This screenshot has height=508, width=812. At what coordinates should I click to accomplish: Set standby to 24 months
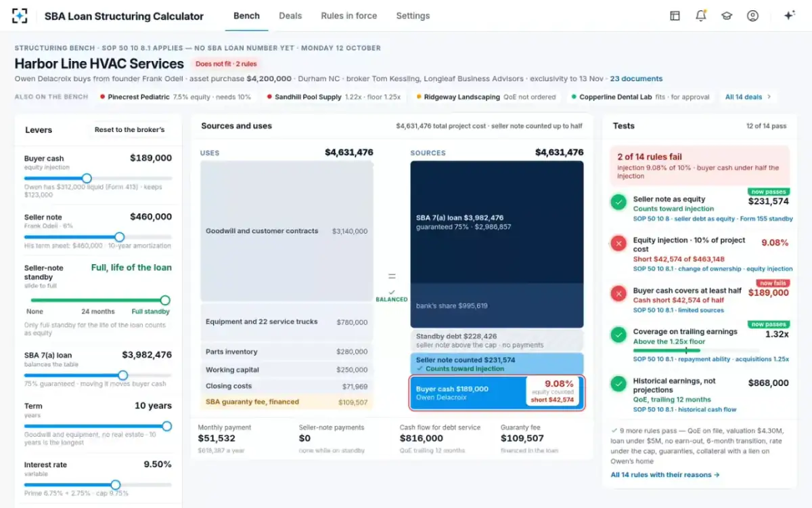pos(97,312)
